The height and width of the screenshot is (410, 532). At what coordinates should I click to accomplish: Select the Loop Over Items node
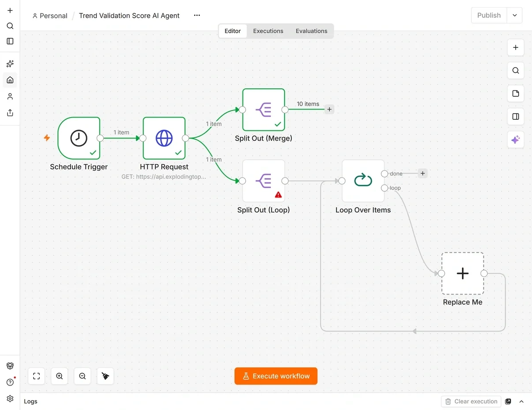coord(363,181)
